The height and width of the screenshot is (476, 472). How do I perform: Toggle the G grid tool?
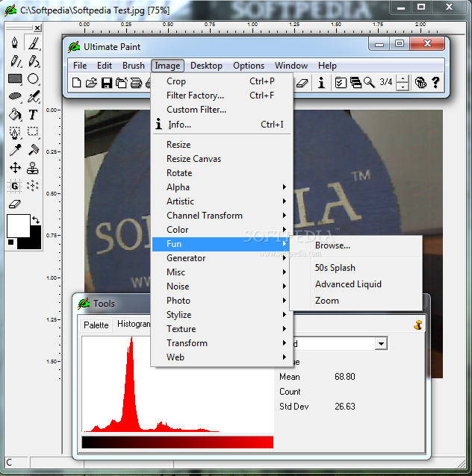point(15,186)
